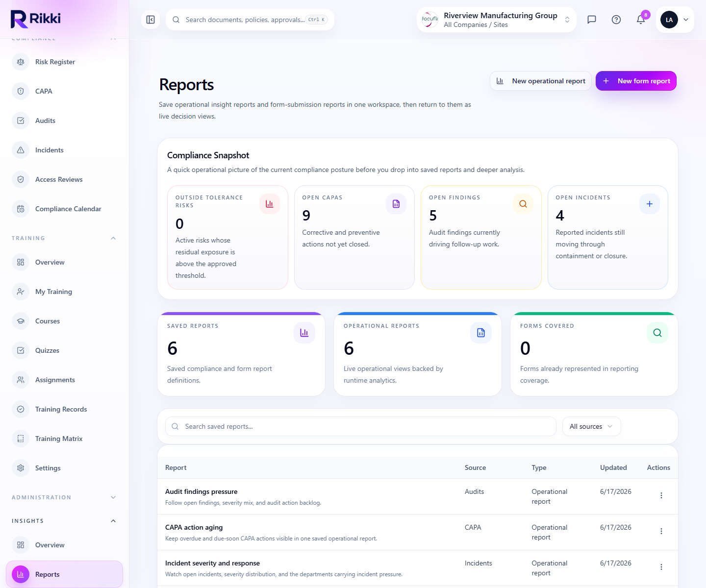This screenshot has width=706, height=588.
Task: Click the Courses graduation cap icon
Action: tap(21, 321)
